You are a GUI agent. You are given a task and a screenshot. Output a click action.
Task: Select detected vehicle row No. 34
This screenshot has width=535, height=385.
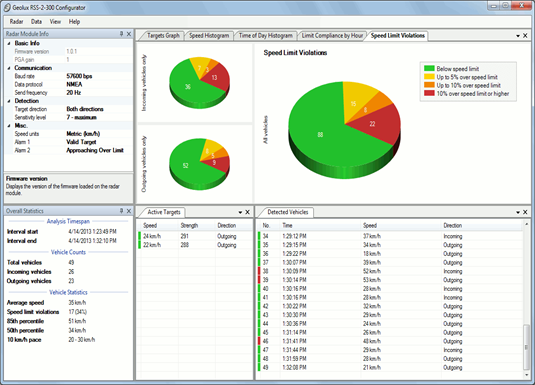[390, 236]
